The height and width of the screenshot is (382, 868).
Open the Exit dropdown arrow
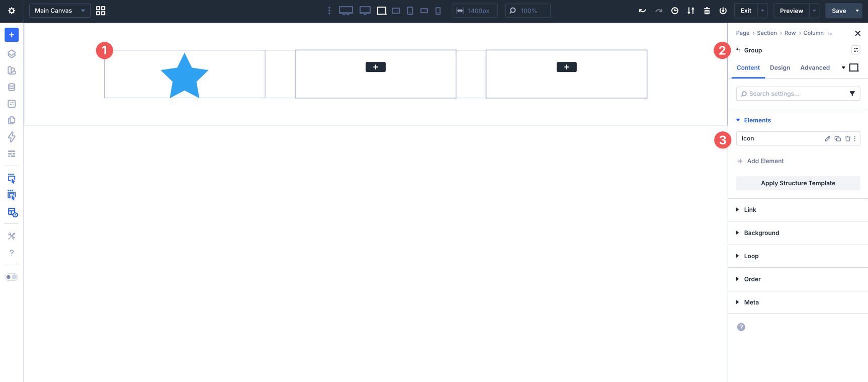click(x=762, y=11)
